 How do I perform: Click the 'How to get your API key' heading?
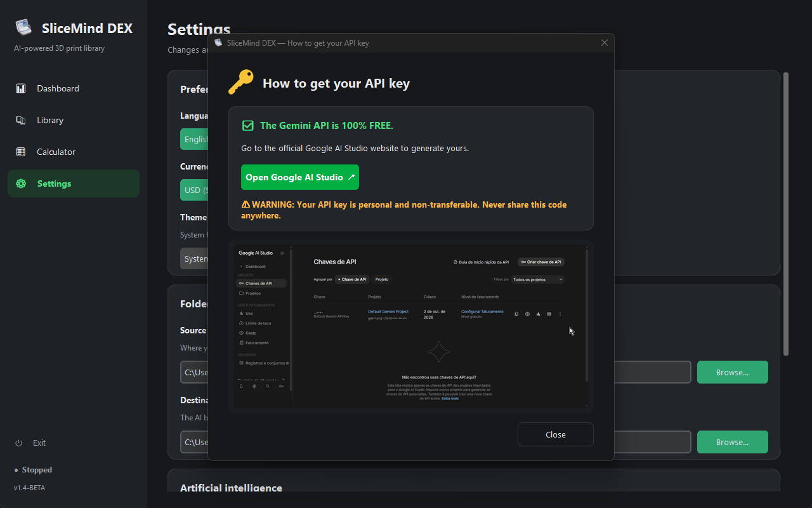(x=336, y=83)
